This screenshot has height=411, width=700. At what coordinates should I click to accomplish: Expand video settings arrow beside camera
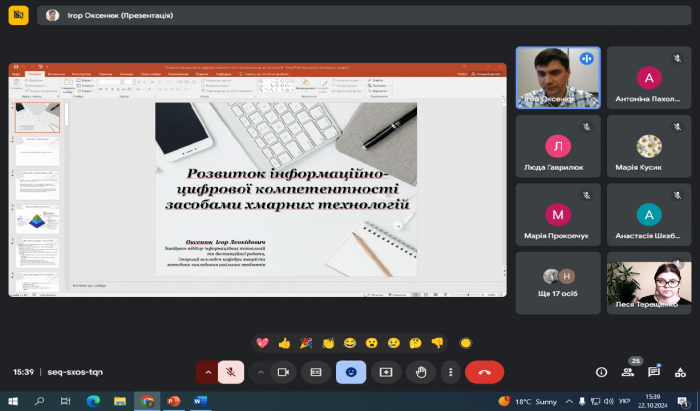(x=260, y=371)
